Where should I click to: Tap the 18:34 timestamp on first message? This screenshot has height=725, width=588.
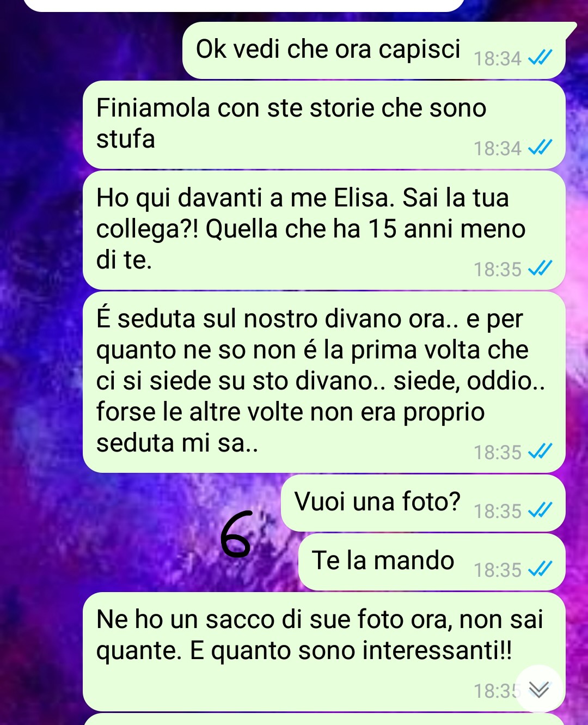click(x=497, y=58)
